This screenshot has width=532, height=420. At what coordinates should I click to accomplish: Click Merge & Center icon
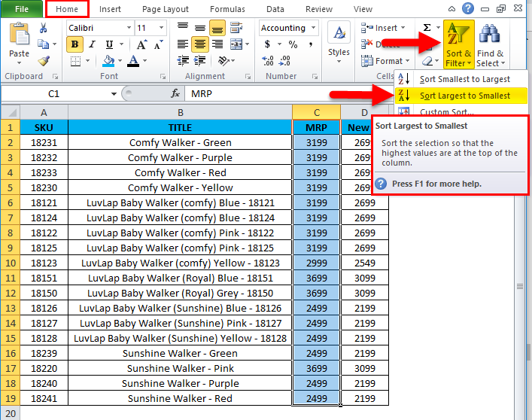click(x=236, y=44)
